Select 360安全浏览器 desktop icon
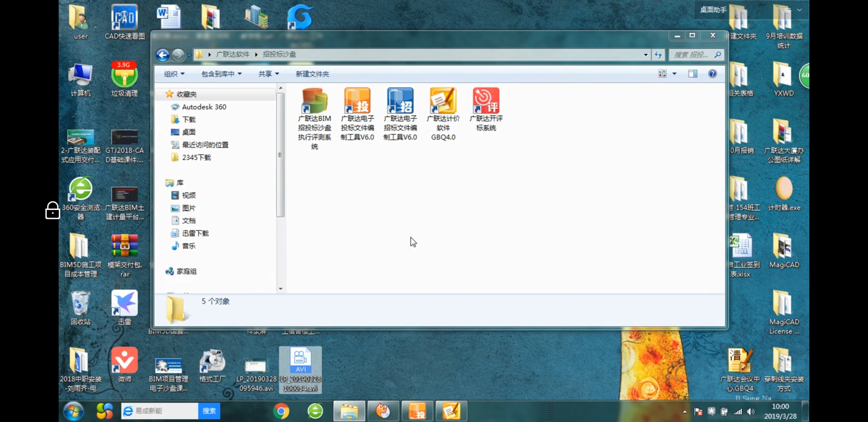The height and width of the screenshot is (422, 868). point(80,198)
